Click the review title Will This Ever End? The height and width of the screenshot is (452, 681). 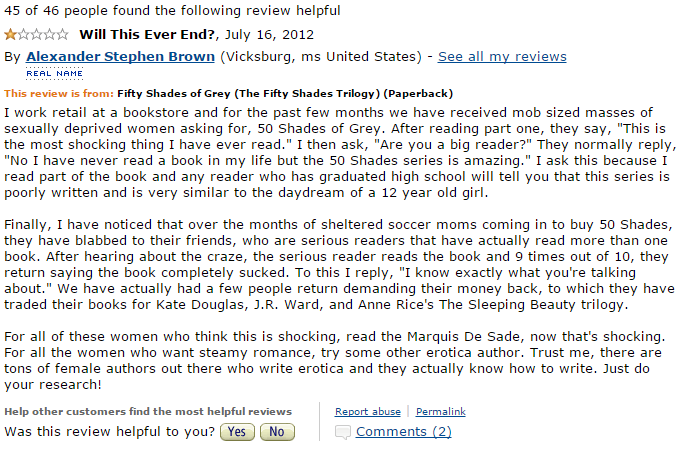[147, 34]
